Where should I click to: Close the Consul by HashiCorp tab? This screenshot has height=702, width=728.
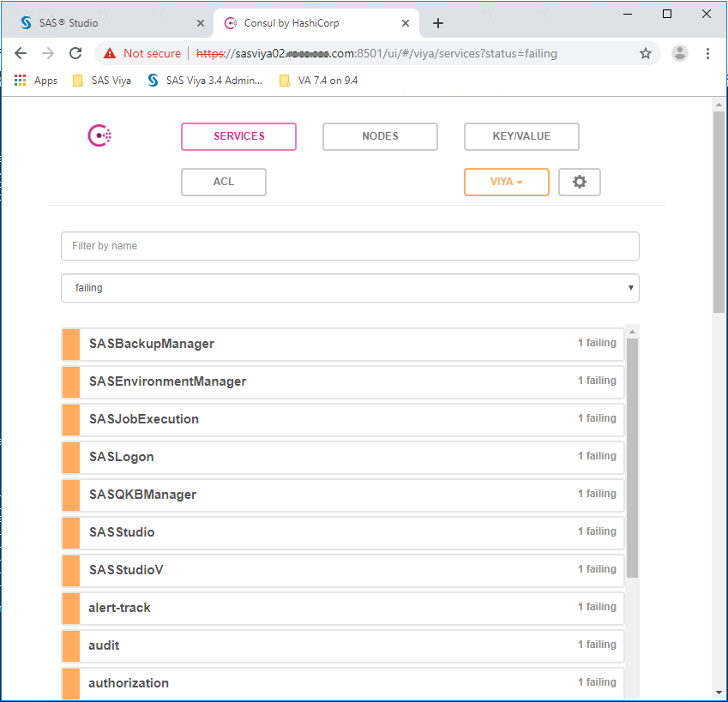(406, 23)
